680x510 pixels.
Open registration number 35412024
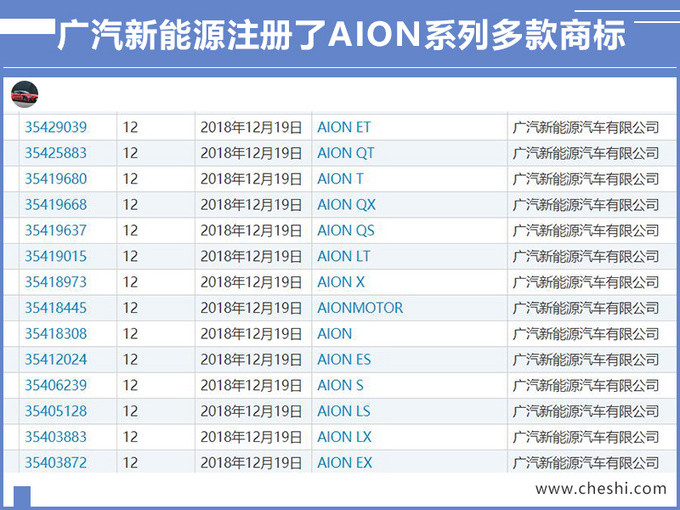click(56, 360)
